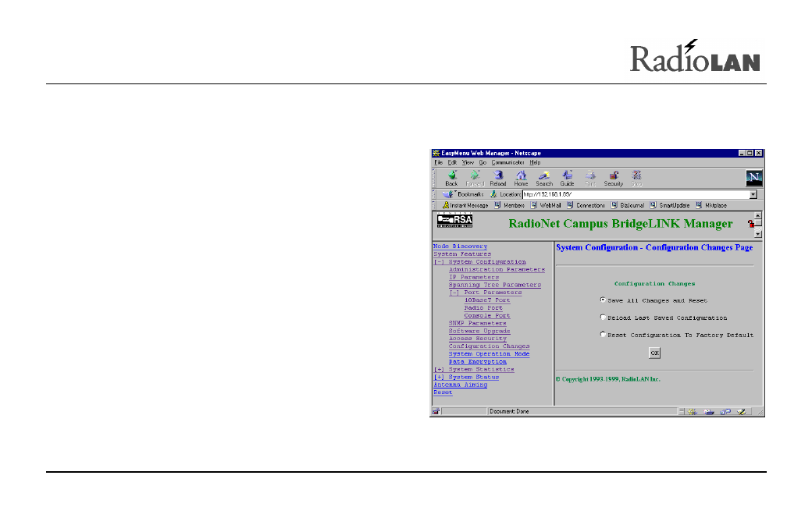Open the Location URL dropdown arrow
The height and width of the screenshot is (525, 812).
tap(753, 194)
